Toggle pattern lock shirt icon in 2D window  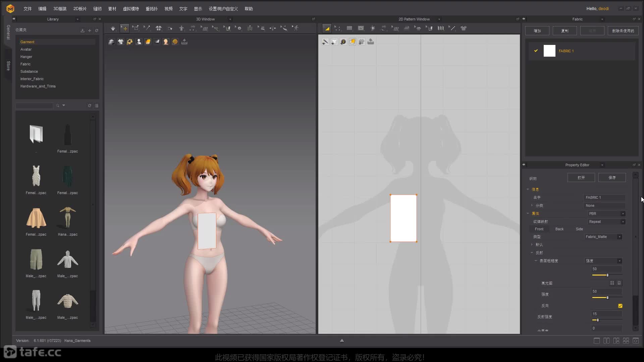pos(362,42)
